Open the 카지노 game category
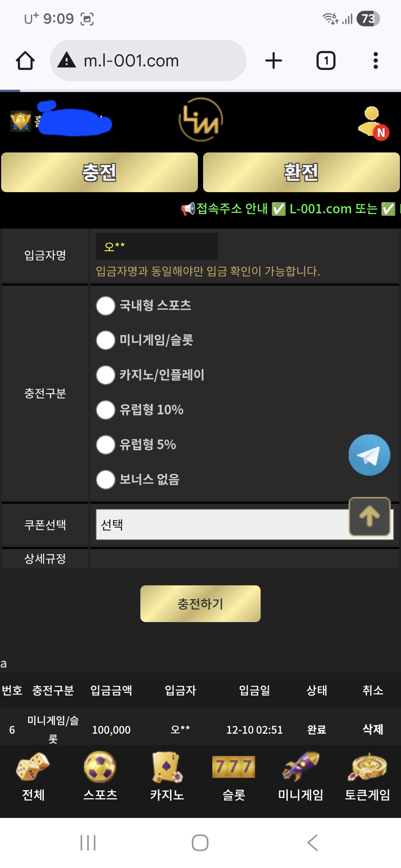The image size is (401, 868). pyautogui.click(x=167, y=776)
